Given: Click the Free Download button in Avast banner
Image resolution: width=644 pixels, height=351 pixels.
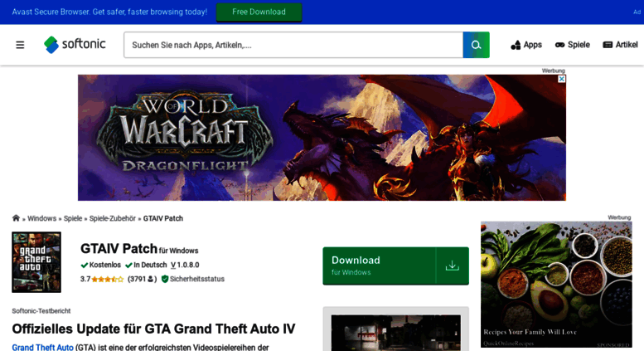Looking at the screenshot, I should click(x=259, y=12).
